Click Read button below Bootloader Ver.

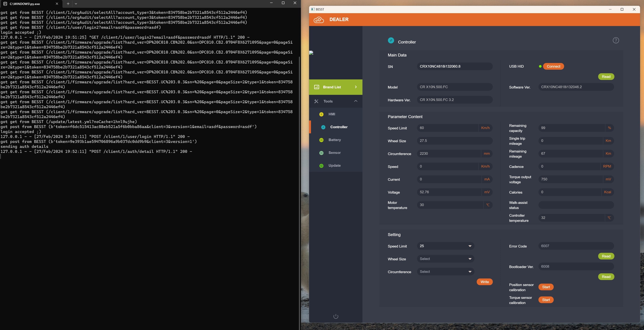pos(606,277)
